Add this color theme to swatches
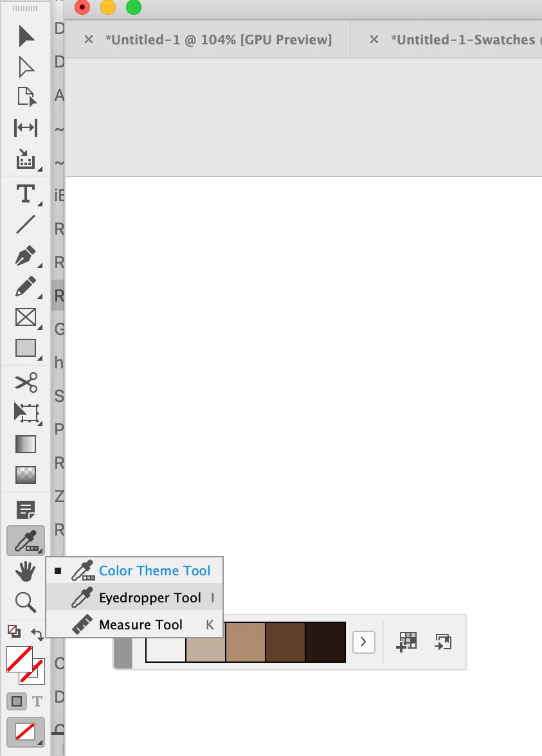 (x=406, y=642)
